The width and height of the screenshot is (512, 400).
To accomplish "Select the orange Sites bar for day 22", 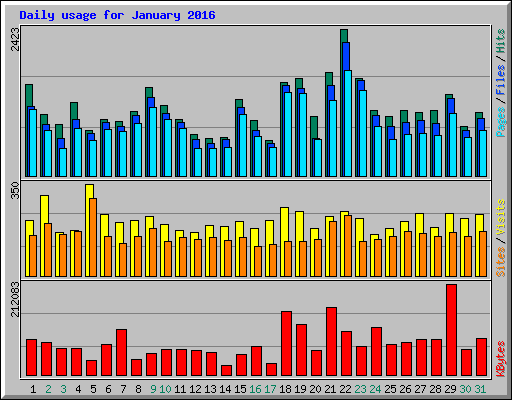I will click(x=348, y=246).
